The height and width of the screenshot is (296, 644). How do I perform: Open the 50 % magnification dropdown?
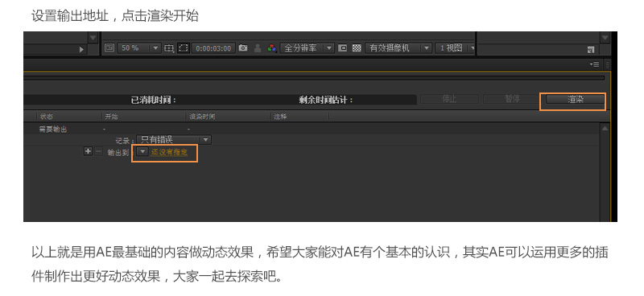tap(138, 48)
